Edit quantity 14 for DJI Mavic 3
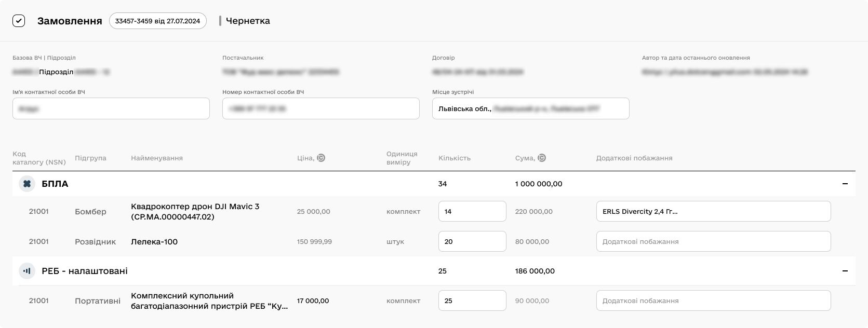The width and height of the screenshot is (868, 328). pos(472,211)
